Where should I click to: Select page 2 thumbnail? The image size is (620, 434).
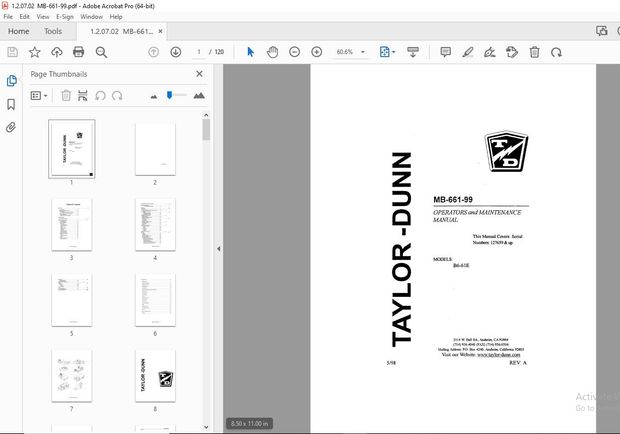(x=155, y=149)
